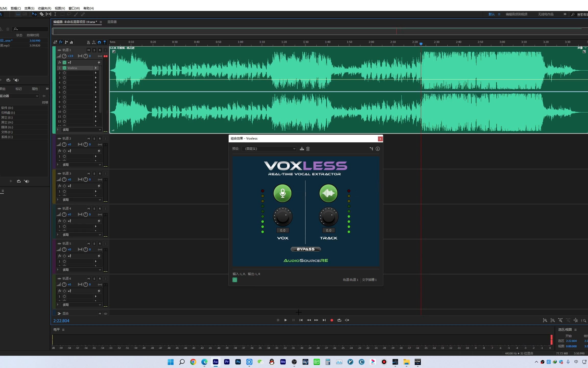Solo track 轨道 1 with S button
Viewport: 588px width, 368px height.
click(94, 50)
